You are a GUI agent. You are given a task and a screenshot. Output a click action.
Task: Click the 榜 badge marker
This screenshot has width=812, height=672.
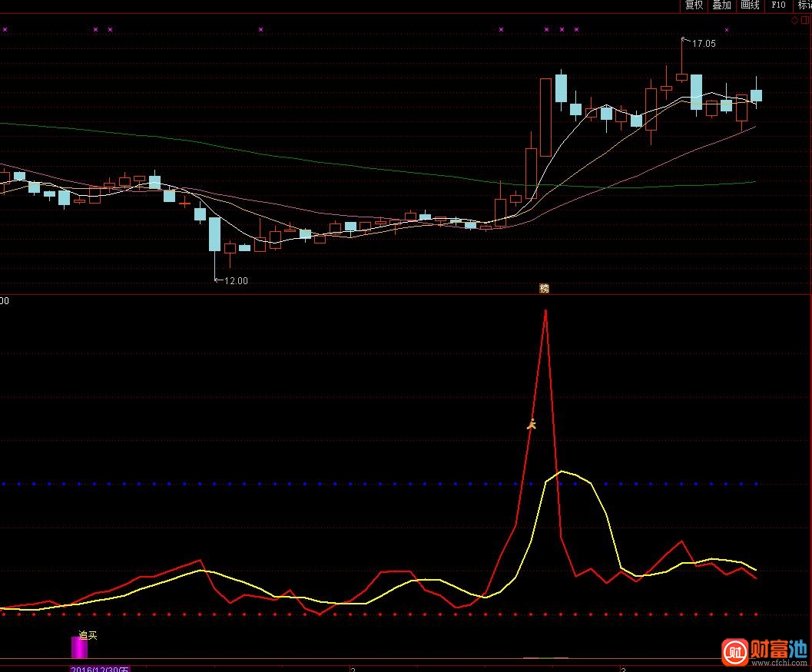point(544,288)
